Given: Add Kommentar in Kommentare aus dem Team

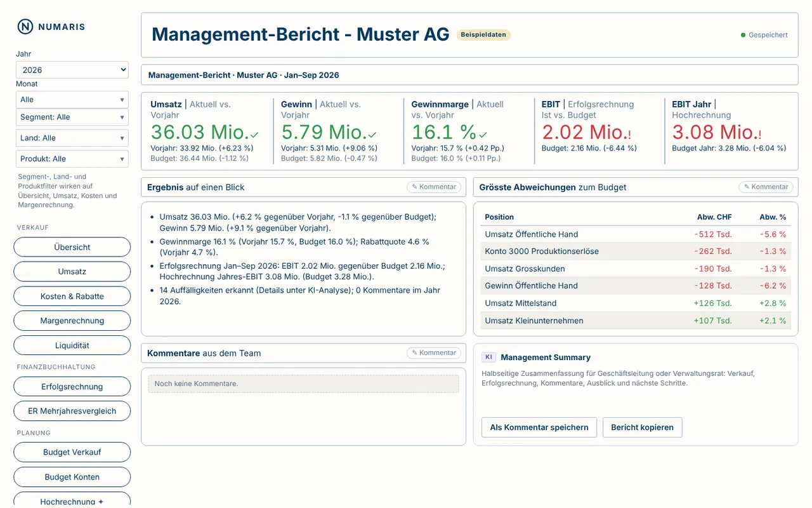Looking at the screenshot, I should (434, 353).
